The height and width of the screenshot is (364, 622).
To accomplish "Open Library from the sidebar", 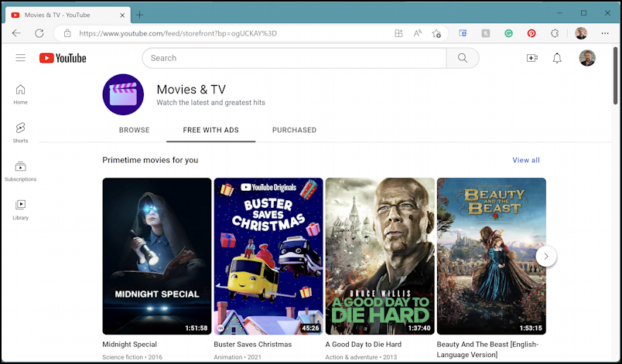I will [20, 209].
